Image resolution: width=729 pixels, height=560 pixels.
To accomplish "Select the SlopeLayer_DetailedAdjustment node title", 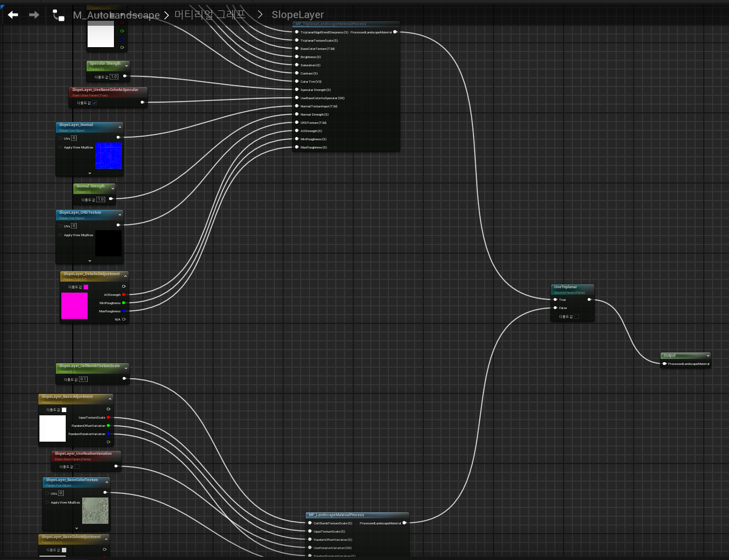I will coord(91,274).
